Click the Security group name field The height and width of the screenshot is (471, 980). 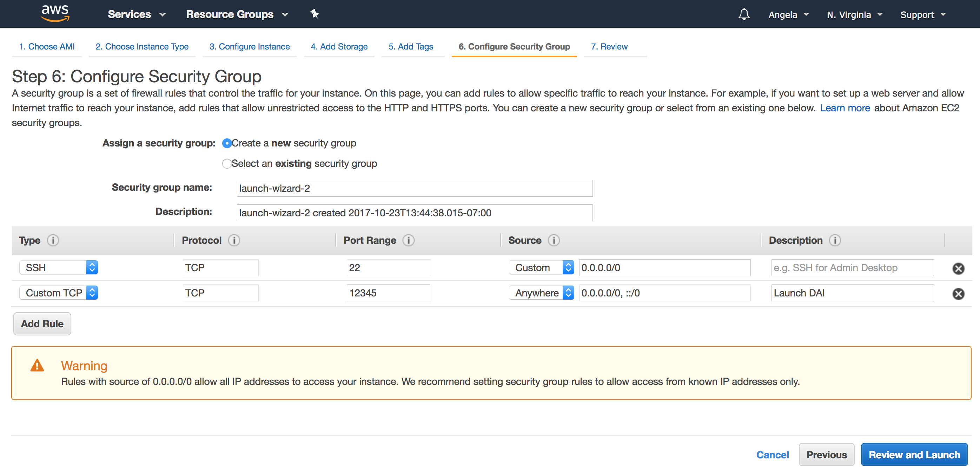tap(414, 189)
